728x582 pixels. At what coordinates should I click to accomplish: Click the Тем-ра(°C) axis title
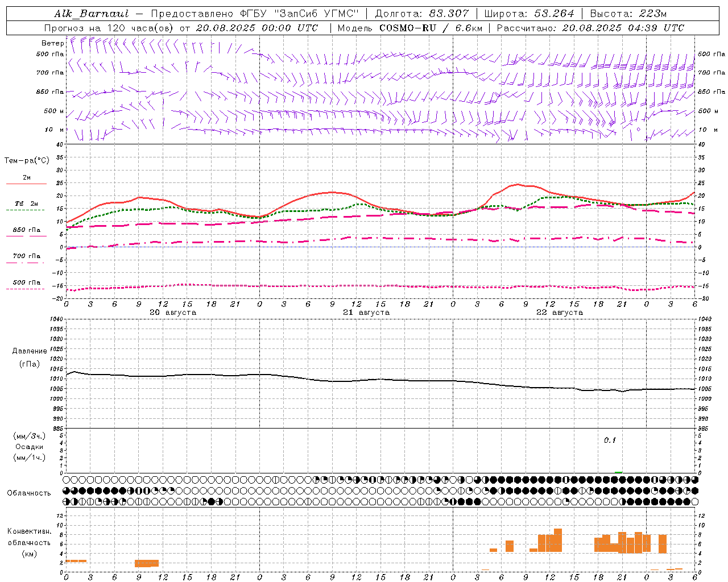tap(27, 161)
